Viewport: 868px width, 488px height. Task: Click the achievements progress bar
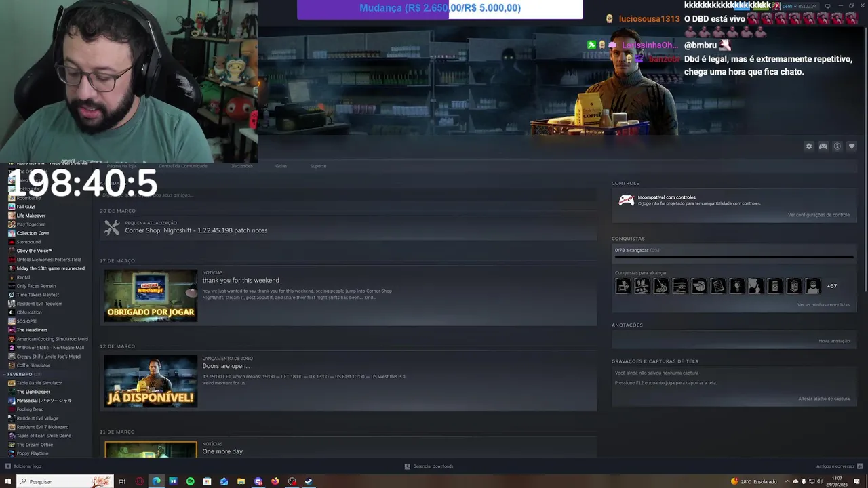coord(734,258)
